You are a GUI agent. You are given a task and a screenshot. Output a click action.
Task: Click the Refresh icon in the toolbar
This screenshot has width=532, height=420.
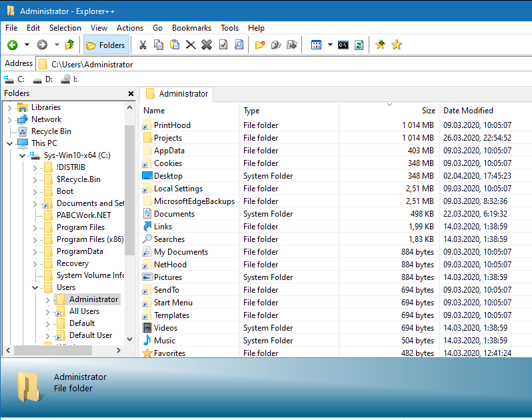359,45
